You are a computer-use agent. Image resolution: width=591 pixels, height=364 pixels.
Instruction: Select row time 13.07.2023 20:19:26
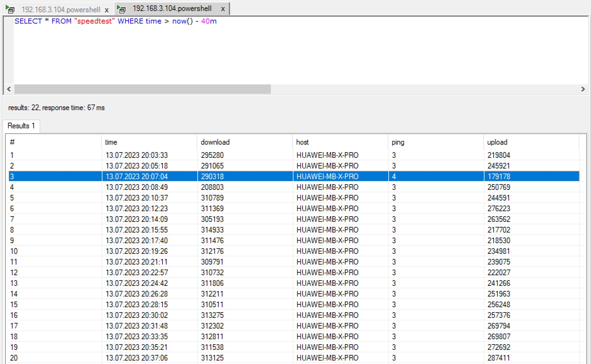tap(137, 251)
